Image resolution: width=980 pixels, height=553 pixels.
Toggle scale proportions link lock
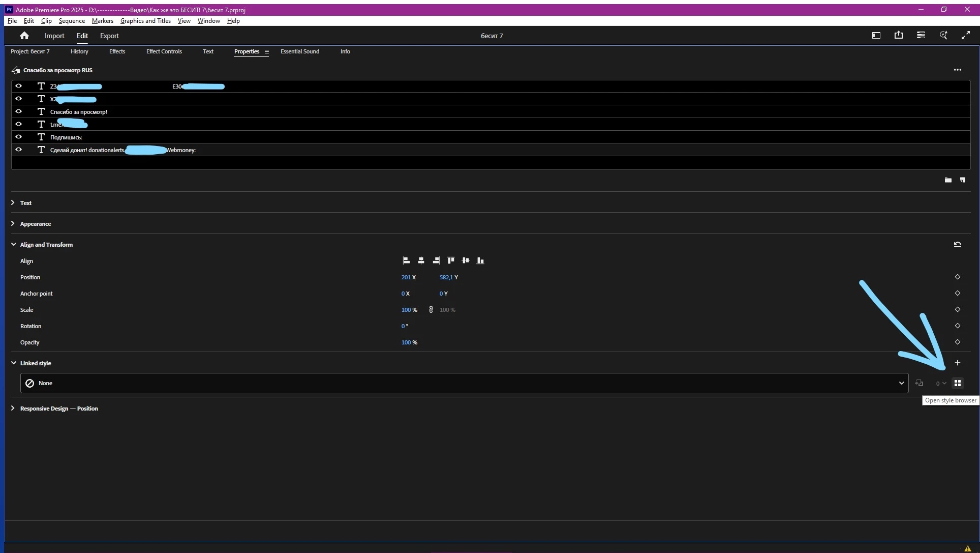coord(431,309)
